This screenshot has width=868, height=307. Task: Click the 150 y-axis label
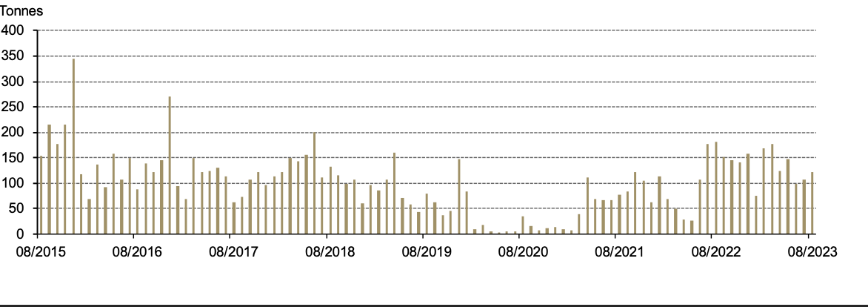pos(14,158)
